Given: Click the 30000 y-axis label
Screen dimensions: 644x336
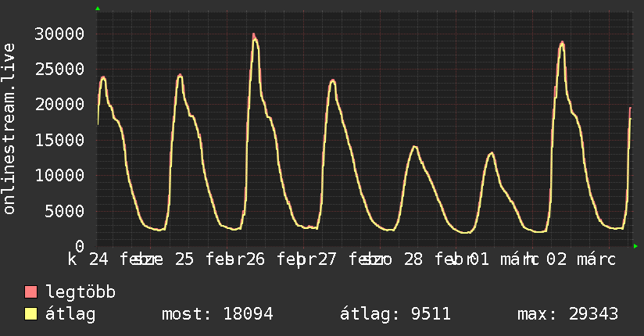Looking at the screenshot, I should (59, 34).
